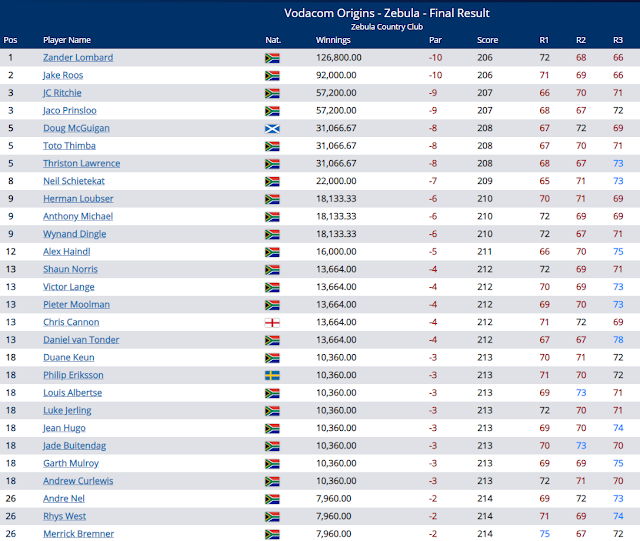The width and height of the screenshot is (640, 541).
Task: Click England flag in Chris Cannon row
Action: click(x=272, y=323)
